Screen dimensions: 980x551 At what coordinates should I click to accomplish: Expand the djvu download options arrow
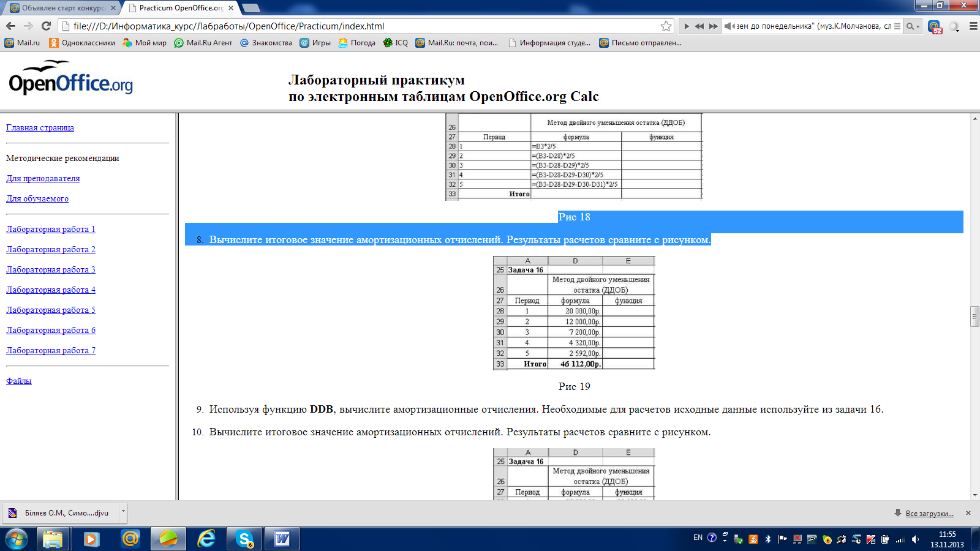click(x=123, y=512)
